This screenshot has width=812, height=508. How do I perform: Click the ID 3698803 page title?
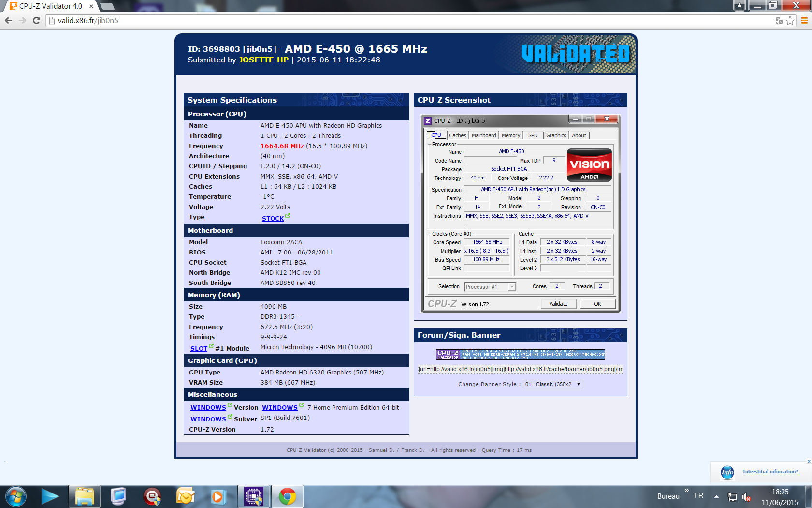pos(307,49)
